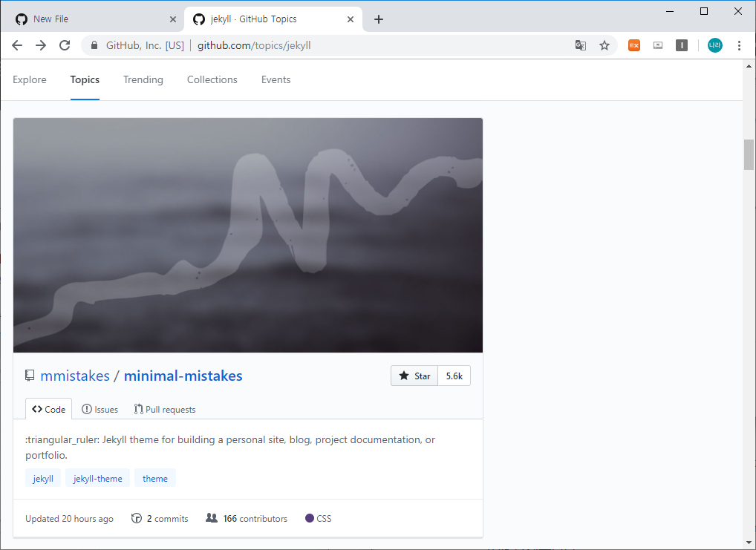Go back to the previous page

17,45
